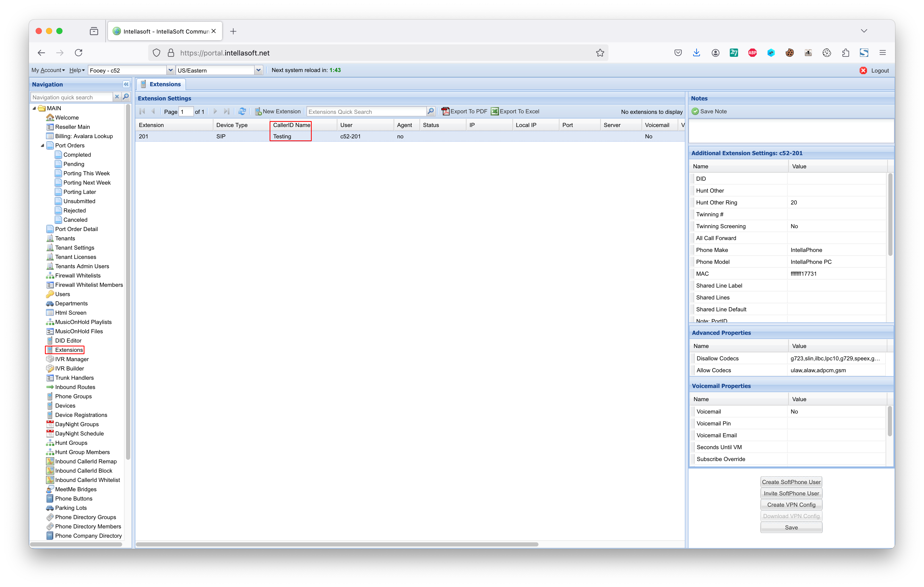Viewport: 924px width, 587px height.
Task: Select the extension 201 row
Action: (x=410, y=136)
